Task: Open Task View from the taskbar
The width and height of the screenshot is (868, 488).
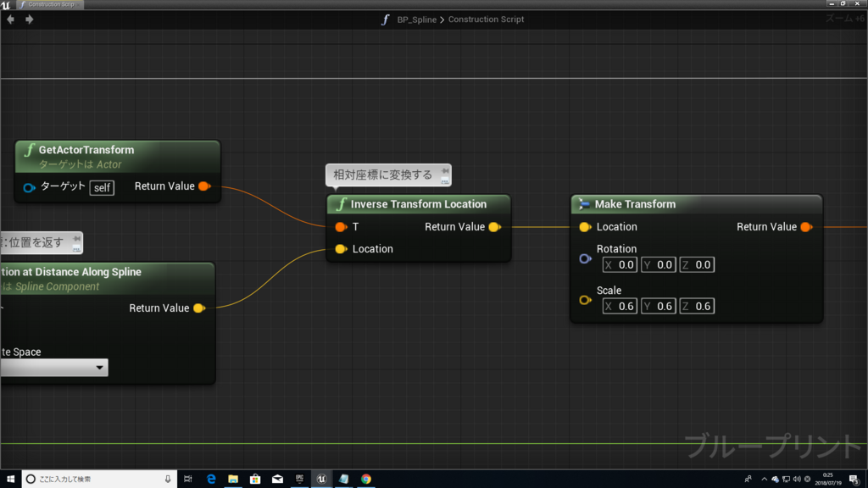Action: 188,480
